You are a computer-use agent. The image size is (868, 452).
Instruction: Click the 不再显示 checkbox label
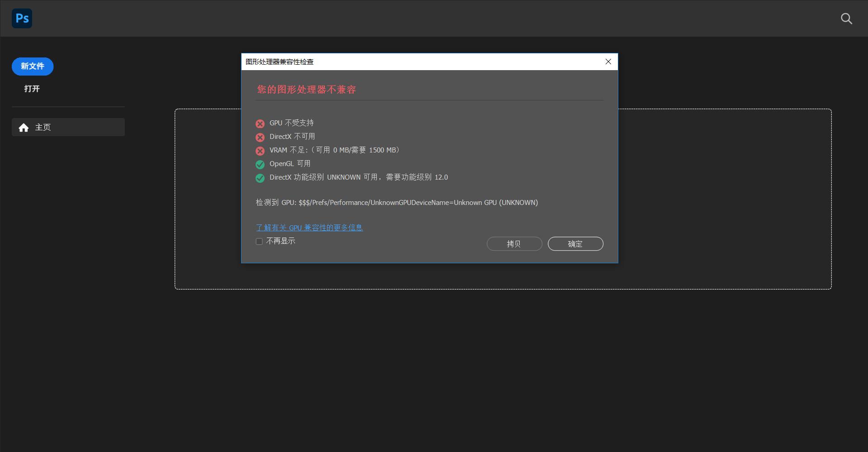(x=281, y=241)
